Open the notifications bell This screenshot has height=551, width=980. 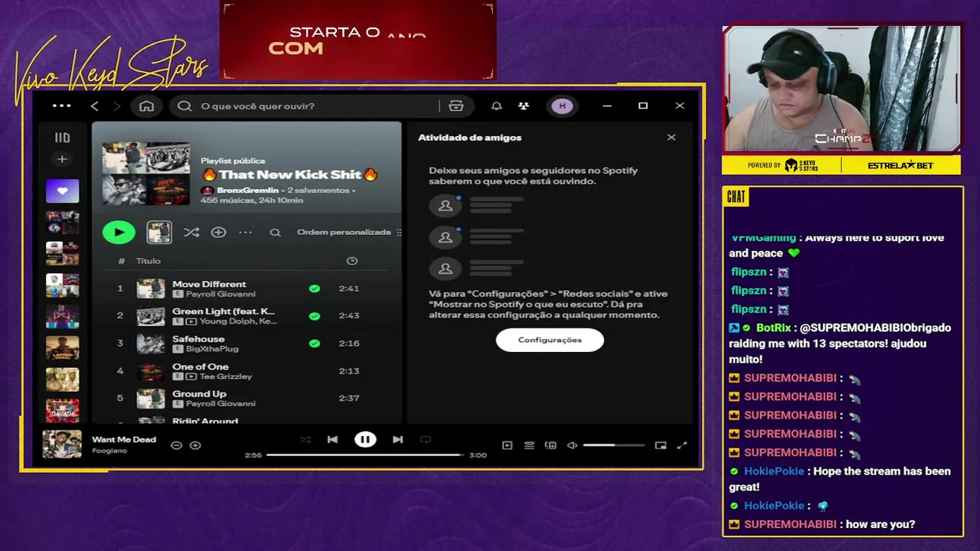tap(496, 106)
